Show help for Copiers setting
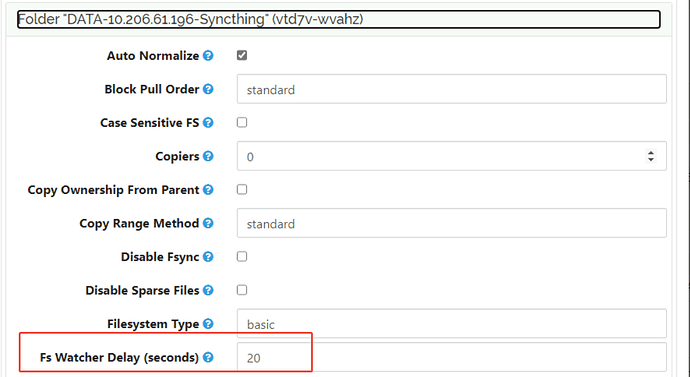 click(x=208, y=156)
